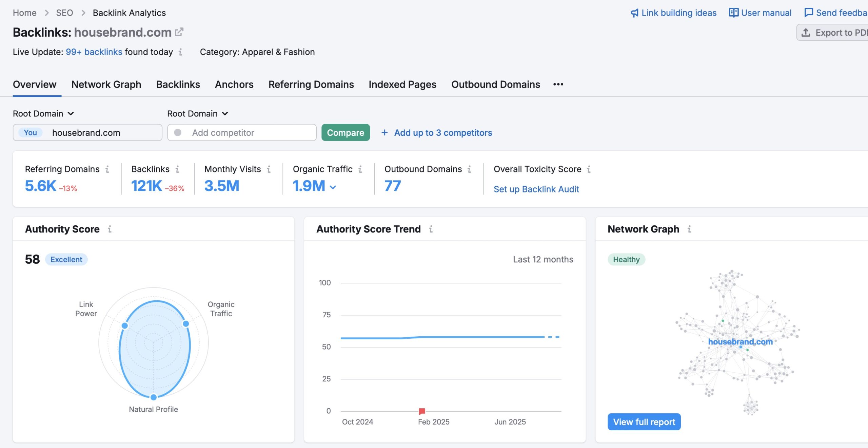Expand the Organic Traffic 1.9M chevron

(x=333, y=187)
